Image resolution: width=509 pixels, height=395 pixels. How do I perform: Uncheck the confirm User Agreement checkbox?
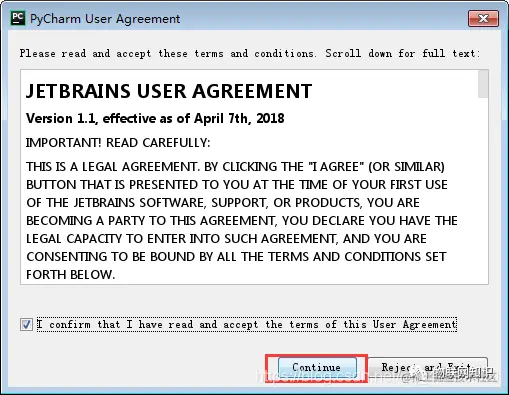(26, 324)
